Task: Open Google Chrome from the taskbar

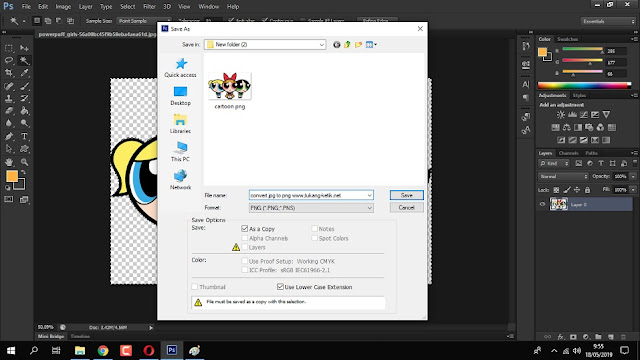Action: (x=103, y=351)
